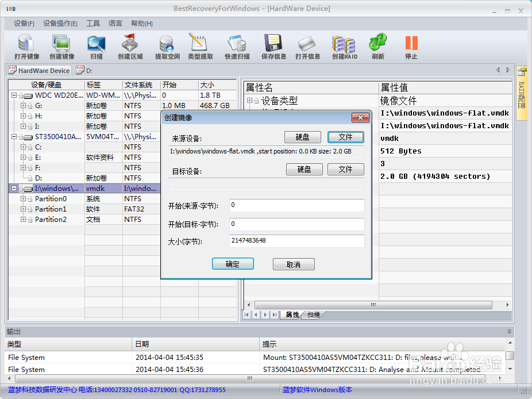Viewport: 532px width, 399px height.
Task: Collapse the I:\windows\... vmdk node
Action: [x=14, y=188]
